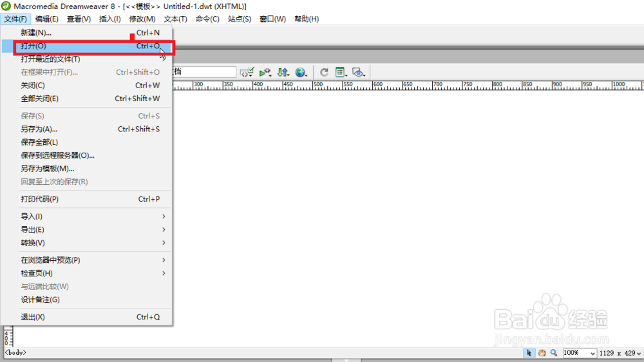Choose 关闭(C) menu entry
This screenshot has width=644, height=362.
coord(86,86)
